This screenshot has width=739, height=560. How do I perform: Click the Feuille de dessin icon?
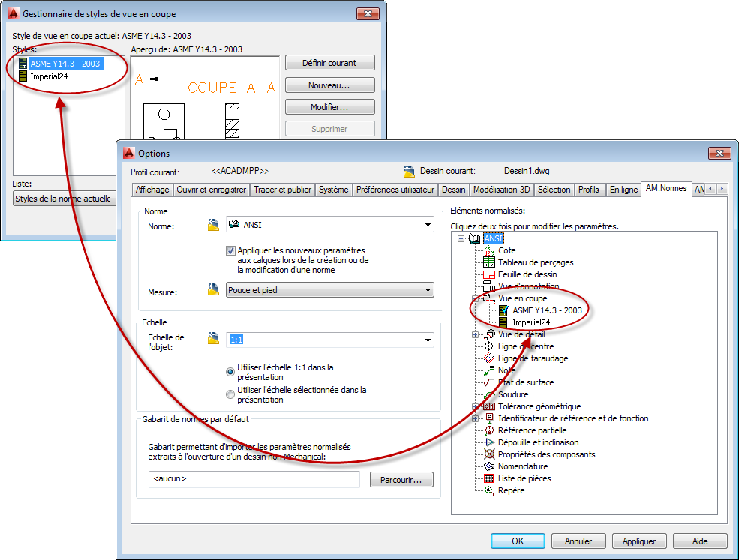(x=489, y=274)
